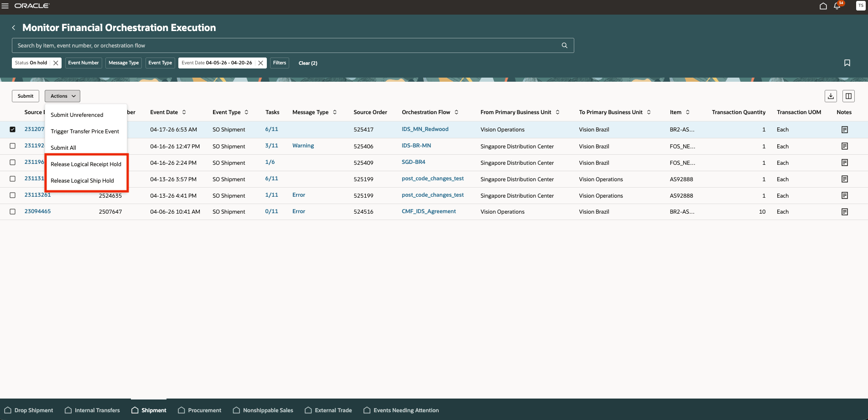Screen dimensions: 868x420
Task: Open Error link for order 524516
Action: (x=299, y=211)
